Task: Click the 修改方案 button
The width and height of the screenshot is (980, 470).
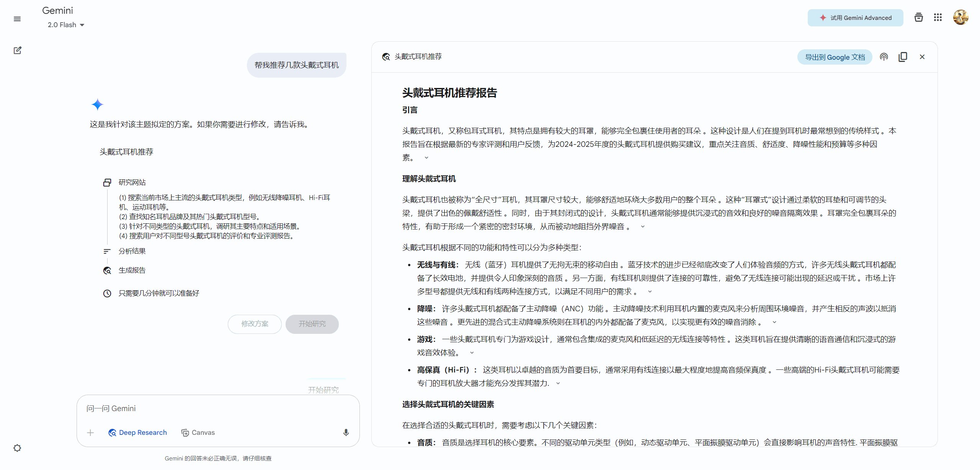Action: [255, 324]
